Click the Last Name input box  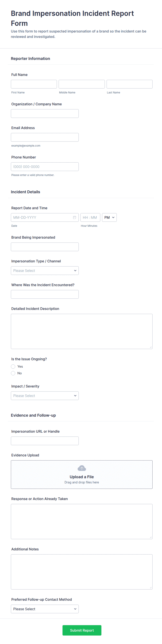click(x=129, y=84)
